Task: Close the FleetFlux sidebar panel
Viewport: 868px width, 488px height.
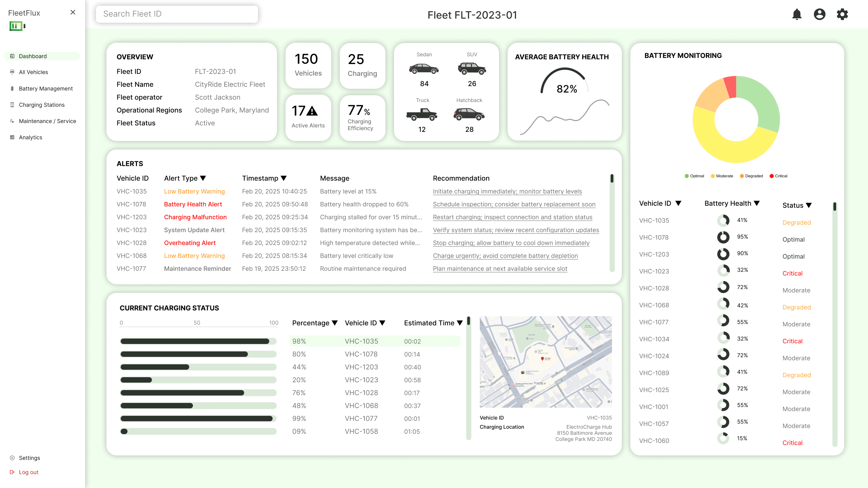Action: pyautogui.click(x=73, y=13)
